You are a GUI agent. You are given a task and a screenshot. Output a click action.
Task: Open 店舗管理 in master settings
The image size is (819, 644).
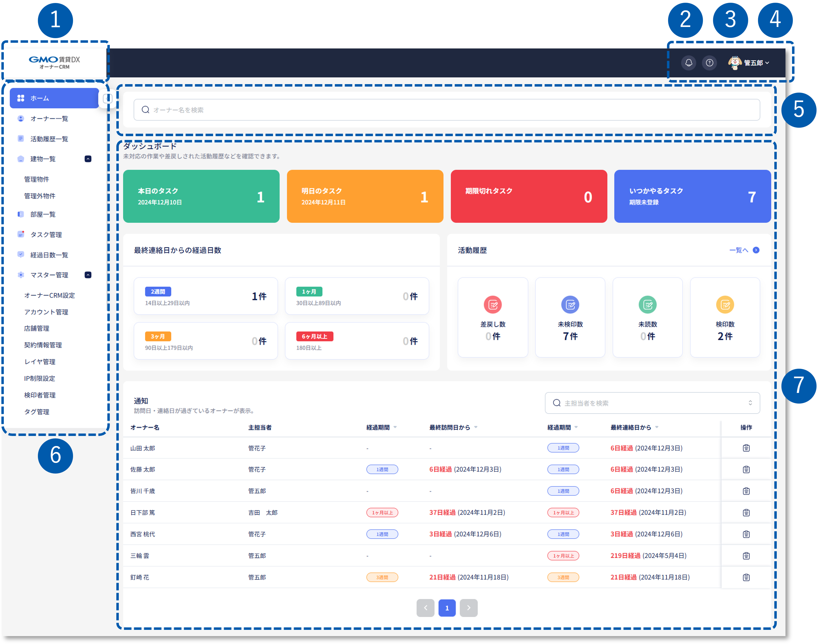tap(37, 328)
